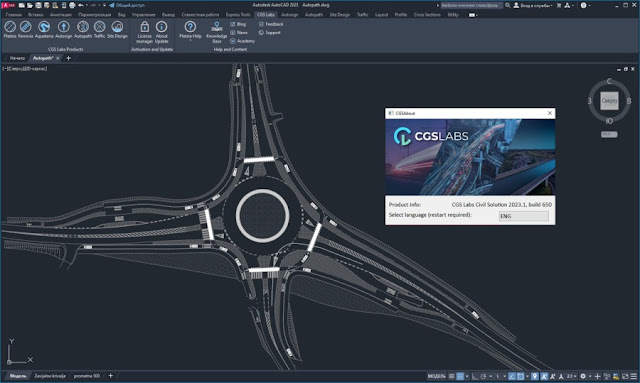This screenshot has width=640, height=383.
Task: Open the News link
Action: [239, 32]
